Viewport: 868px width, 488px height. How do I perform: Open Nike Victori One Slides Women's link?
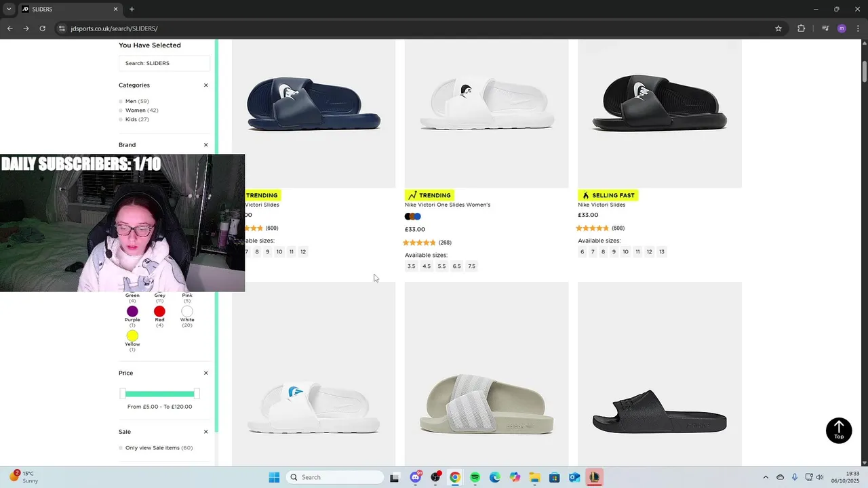coord(448,205)
